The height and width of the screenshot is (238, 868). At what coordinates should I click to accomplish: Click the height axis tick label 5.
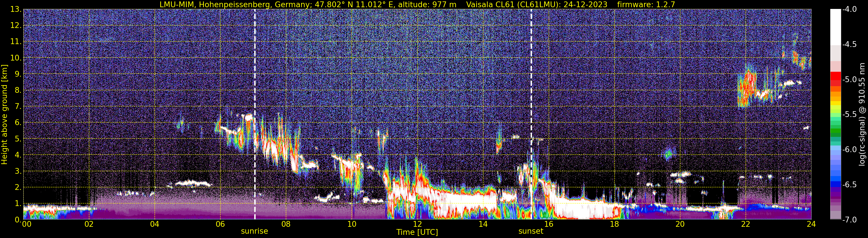(x=18, y=139)
